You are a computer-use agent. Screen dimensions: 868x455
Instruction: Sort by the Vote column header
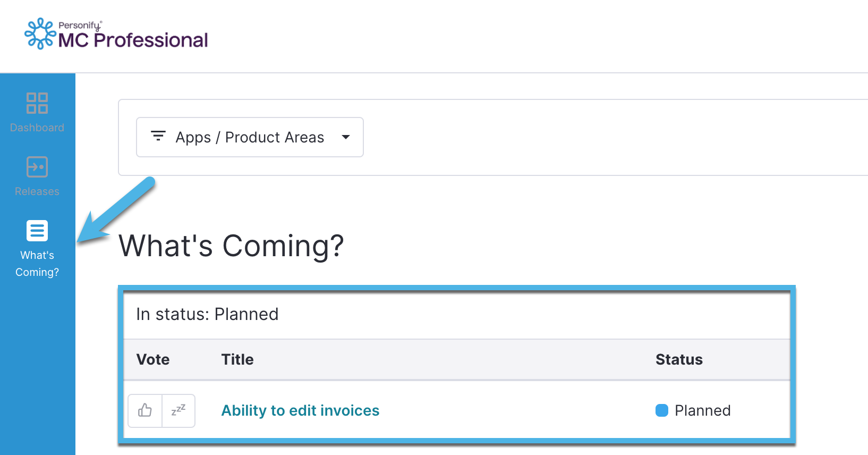pyautogui.click(x=153, y=359)
